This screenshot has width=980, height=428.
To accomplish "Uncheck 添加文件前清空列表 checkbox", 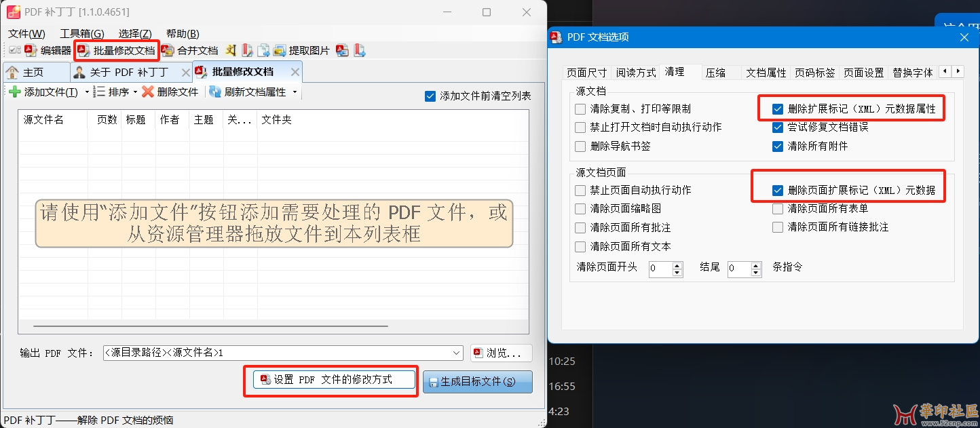I will point(430,96).
